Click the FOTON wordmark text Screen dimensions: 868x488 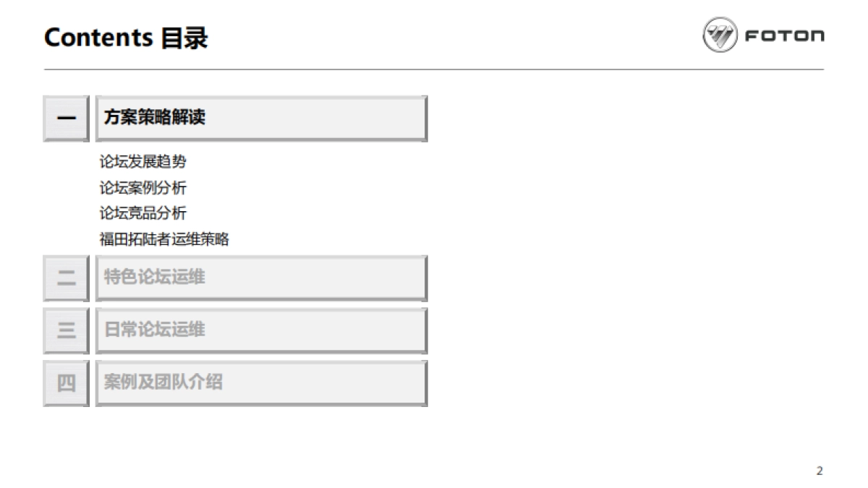point(784,36)
